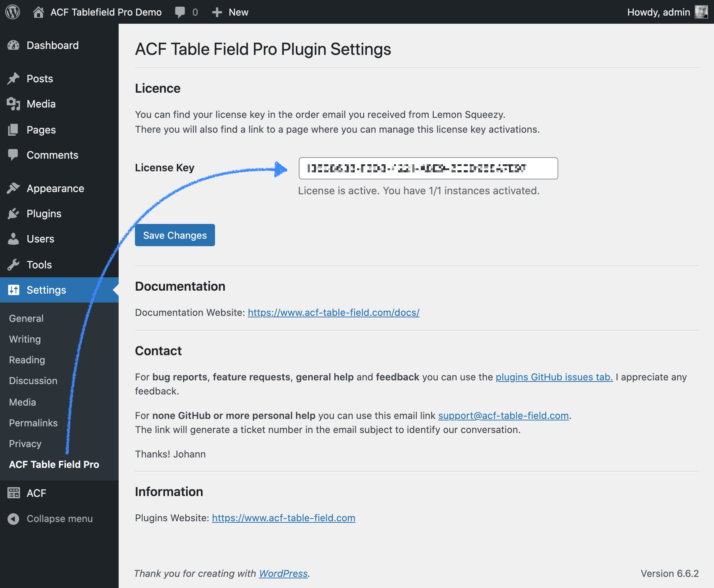The image size is (714, 588).
Task: Open the Permalinks settings submenu item
Action: [x=33, y=423]
